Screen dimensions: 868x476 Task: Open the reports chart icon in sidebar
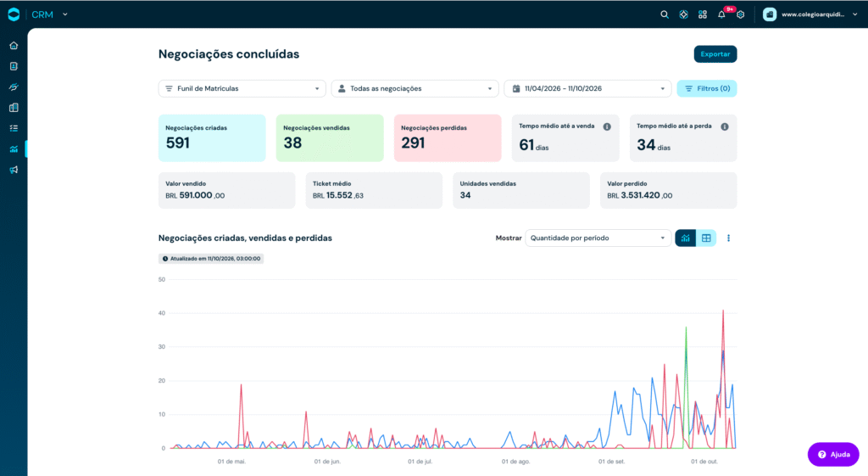[x=14, y=149]
